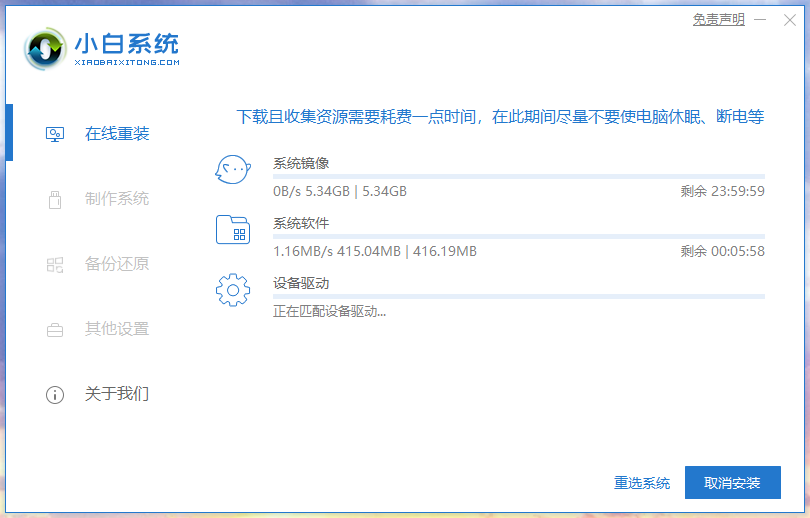Screen dimensions: 810x518
Task: Click the 系统镜像 download progress bar
Action: point(518,177)
